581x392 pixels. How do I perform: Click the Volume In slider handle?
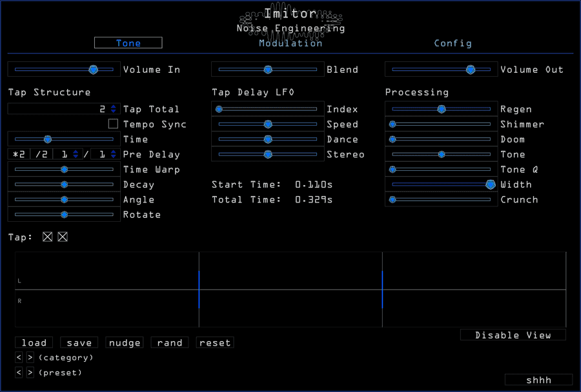pyautogui.click(x=94, y=70)
